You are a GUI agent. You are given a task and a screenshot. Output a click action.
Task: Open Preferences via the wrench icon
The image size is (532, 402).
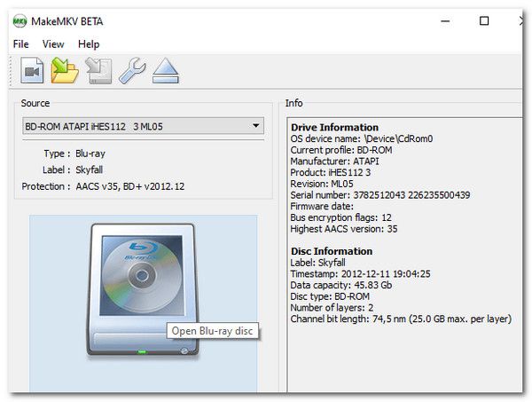132,71
